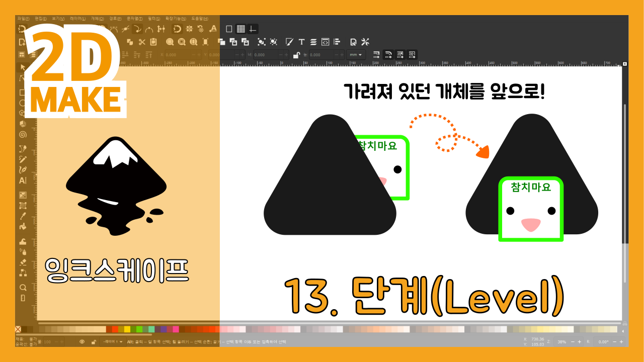Open the Fill and Stroke dialog icon
This screenshot has width=644, height=362.
pos(289,42)
